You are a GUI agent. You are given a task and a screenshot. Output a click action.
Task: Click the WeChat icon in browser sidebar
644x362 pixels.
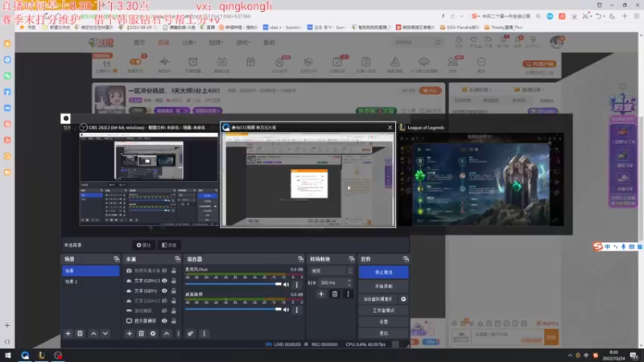(x=7, y=76)
